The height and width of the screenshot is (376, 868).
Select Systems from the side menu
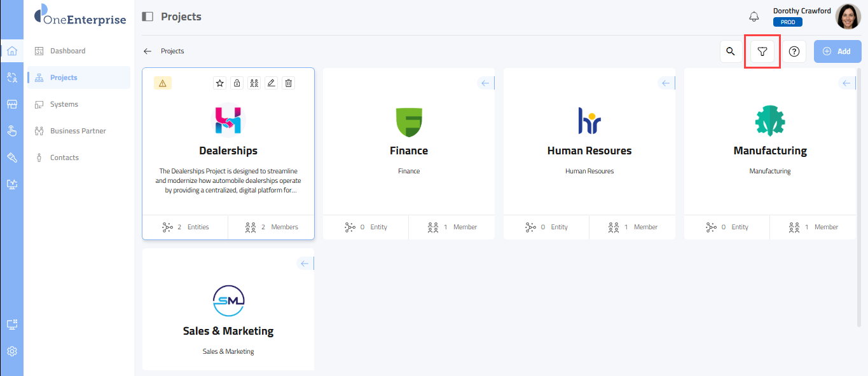click(64, 104)
